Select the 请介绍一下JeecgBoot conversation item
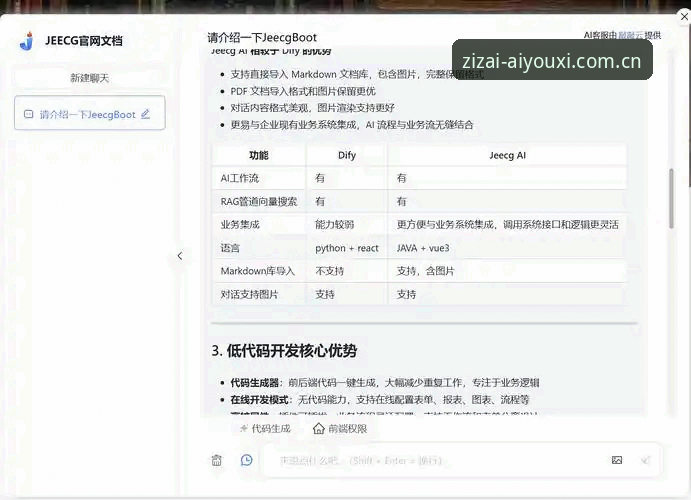The width and height of the screenshot is (691, 500). (89, 113)
